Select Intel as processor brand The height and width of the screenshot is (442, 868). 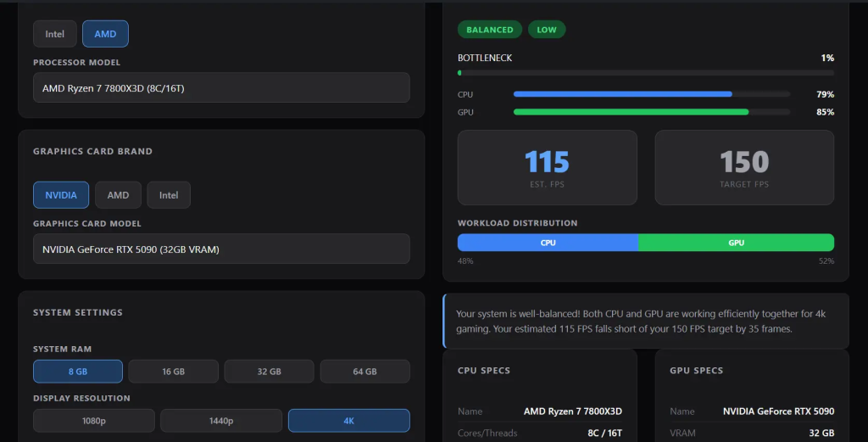pos(55,34)
